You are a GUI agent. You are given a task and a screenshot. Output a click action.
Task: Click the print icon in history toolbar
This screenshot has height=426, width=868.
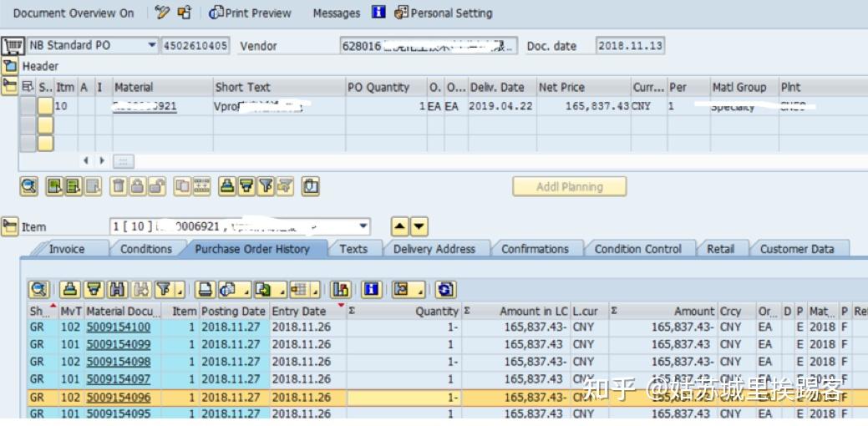pyautogui.click(x=206, y=289)
